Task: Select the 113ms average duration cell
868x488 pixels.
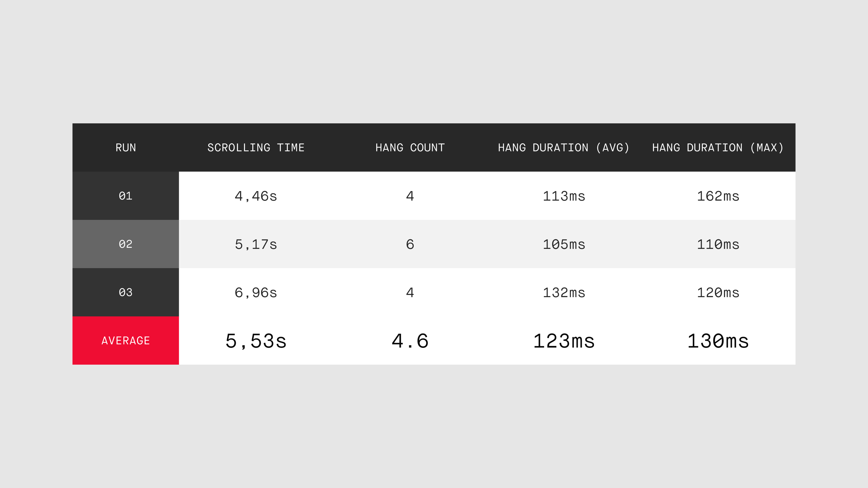Action: [x=564, y=196]
